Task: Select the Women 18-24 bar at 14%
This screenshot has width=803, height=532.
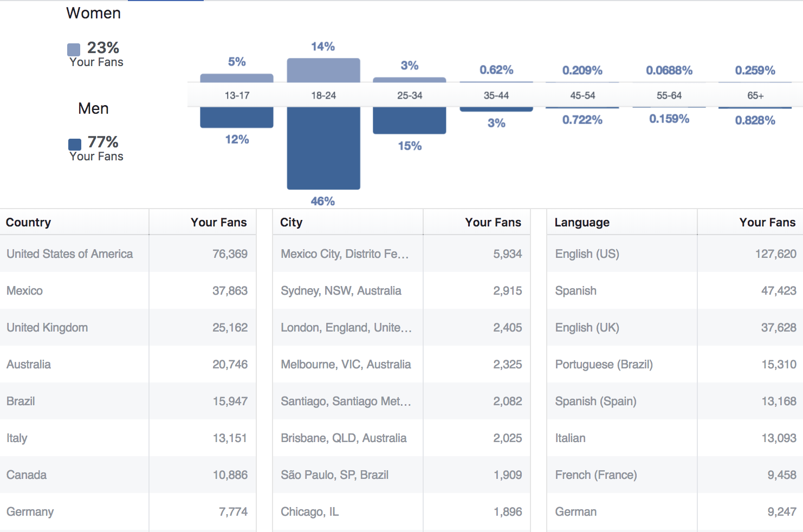Action: tap(323, 70)
